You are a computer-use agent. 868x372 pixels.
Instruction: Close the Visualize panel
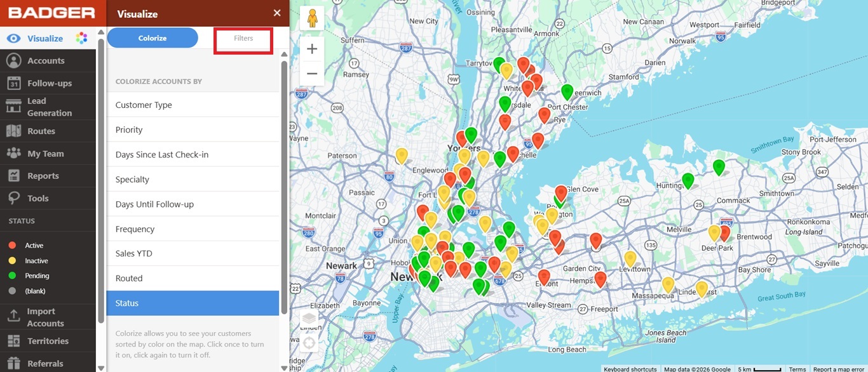point(277,13)
